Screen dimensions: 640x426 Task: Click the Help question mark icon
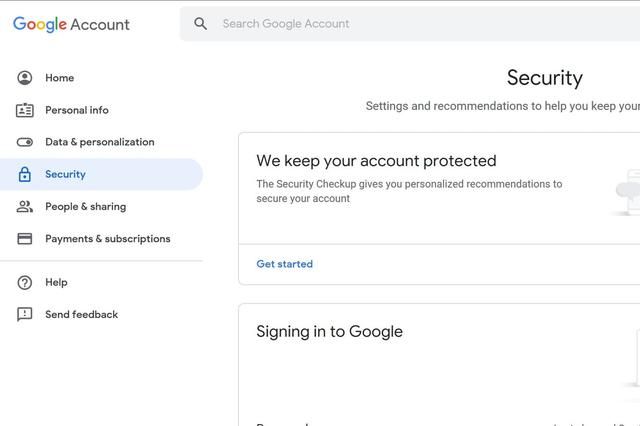[x=25, y=283]
